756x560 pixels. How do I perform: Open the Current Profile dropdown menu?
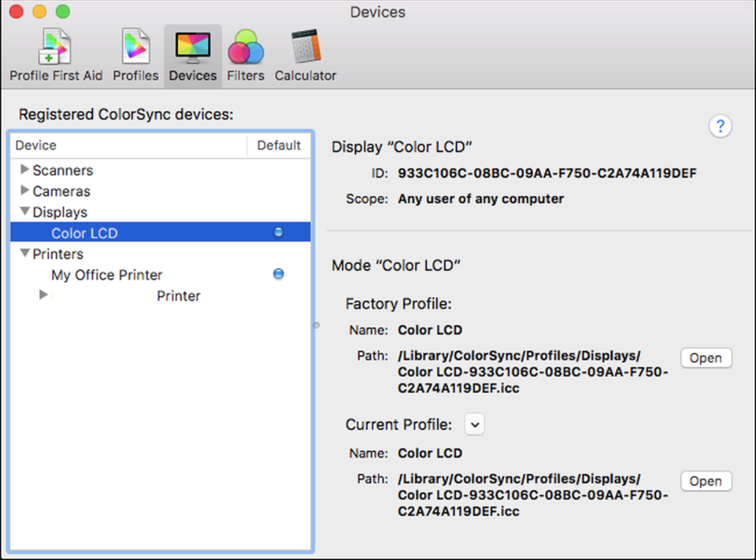(x=475, y=425)
